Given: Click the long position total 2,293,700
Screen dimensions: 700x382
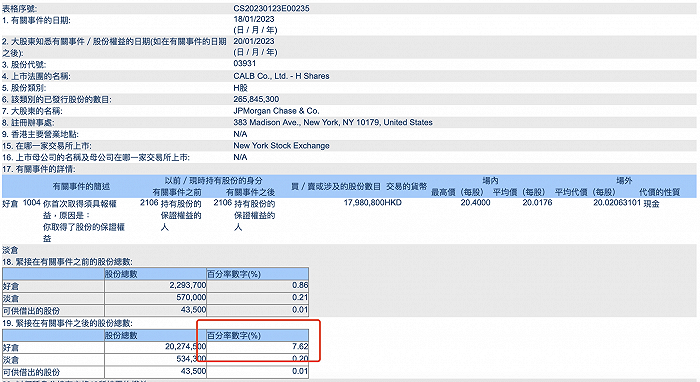Looking at the screenshot, I should [188, 285].
